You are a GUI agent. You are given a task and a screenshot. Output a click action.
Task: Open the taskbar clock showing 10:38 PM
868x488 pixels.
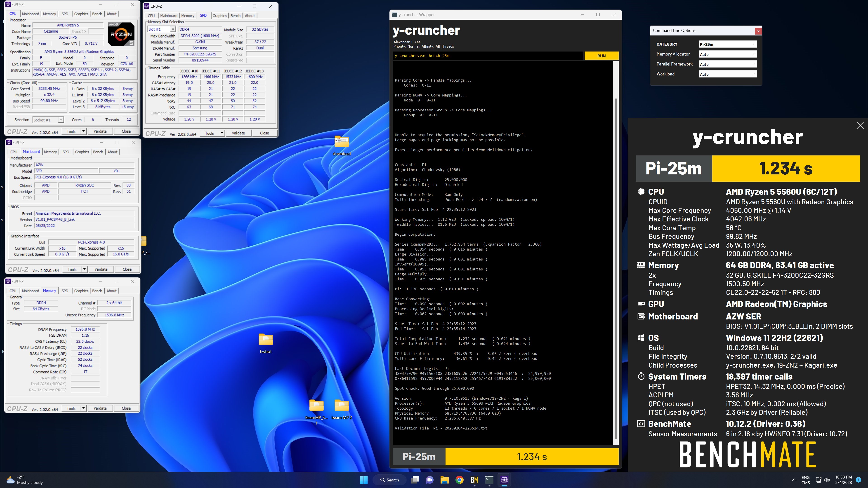click(x=843, y=480)
